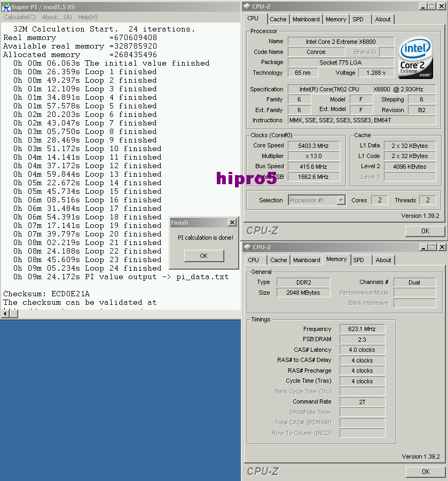Click the Core Speed value 5403.3 MHz
Viewport: 448px width, 481px height.
coord(313,146)
